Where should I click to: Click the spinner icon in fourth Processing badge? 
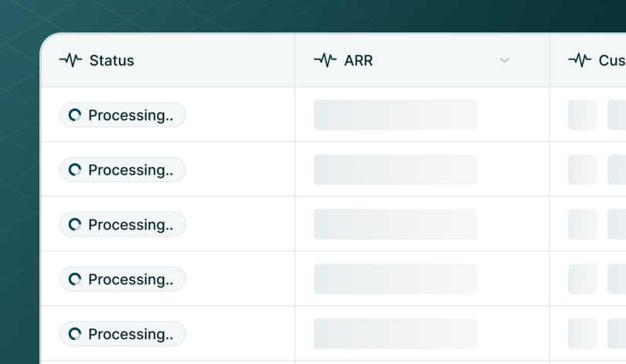tap(75, 279)
